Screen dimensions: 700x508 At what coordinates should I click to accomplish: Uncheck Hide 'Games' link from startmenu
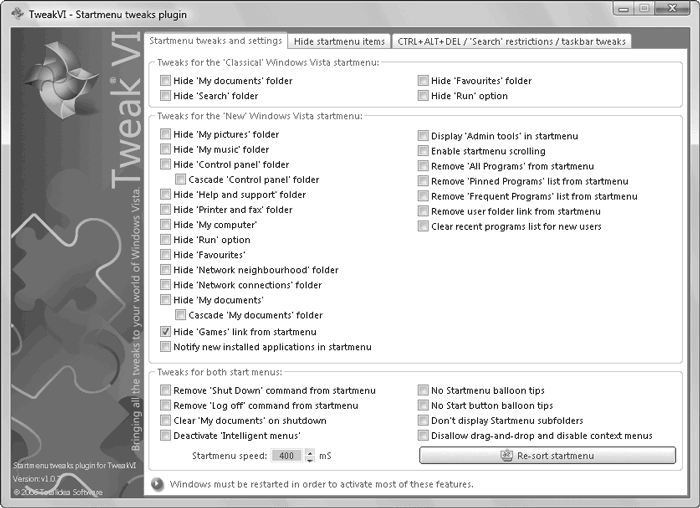[x=166, y=332]
